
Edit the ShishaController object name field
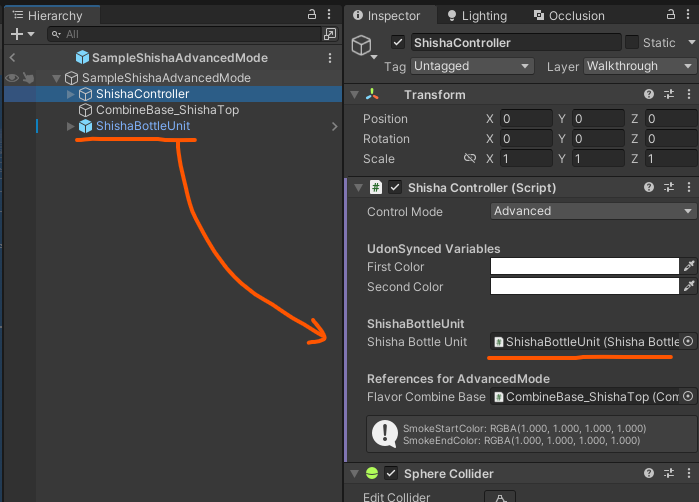click(x=516, y=43)
